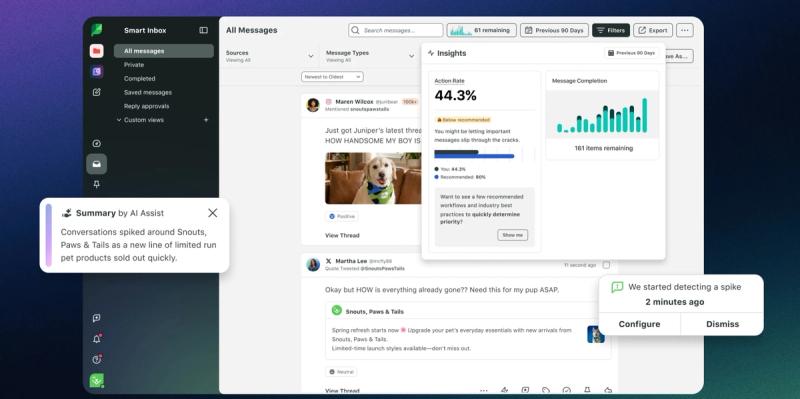Click the Neutral sentiment tag

tap(341, 372)
